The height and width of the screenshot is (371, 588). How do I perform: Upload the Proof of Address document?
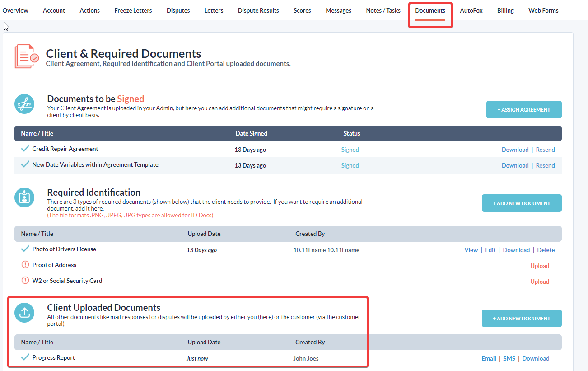(540, 266)
